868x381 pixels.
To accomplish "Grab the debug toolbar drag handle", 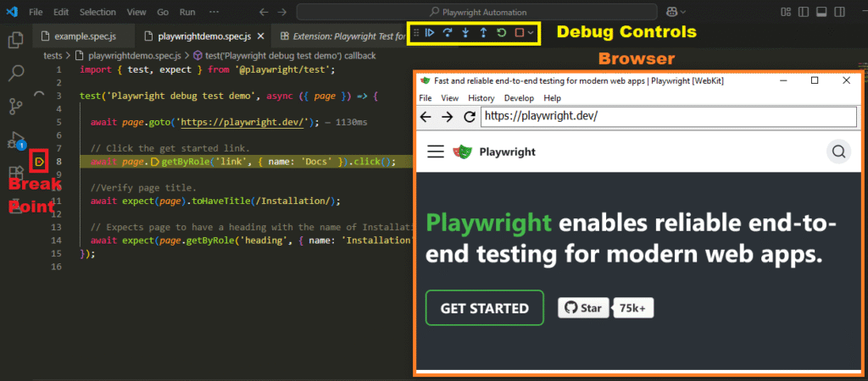I will (416, 33).
